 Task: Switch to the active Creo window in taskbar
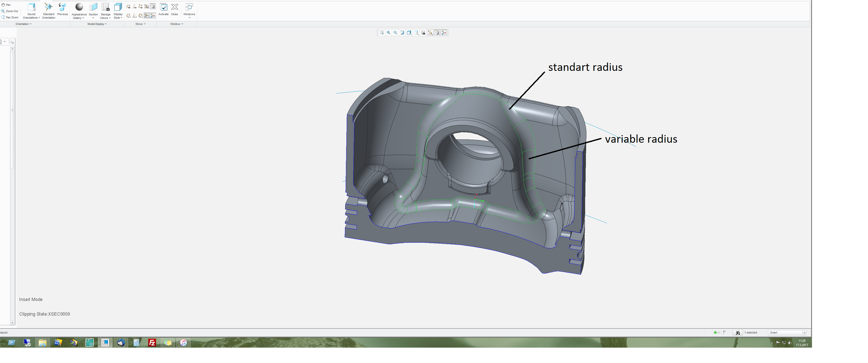105,343
